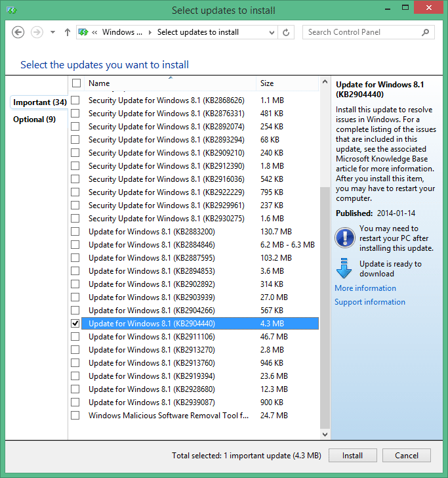Select row Update for Windows 8.1 (KB2928680)

point(200,389)
